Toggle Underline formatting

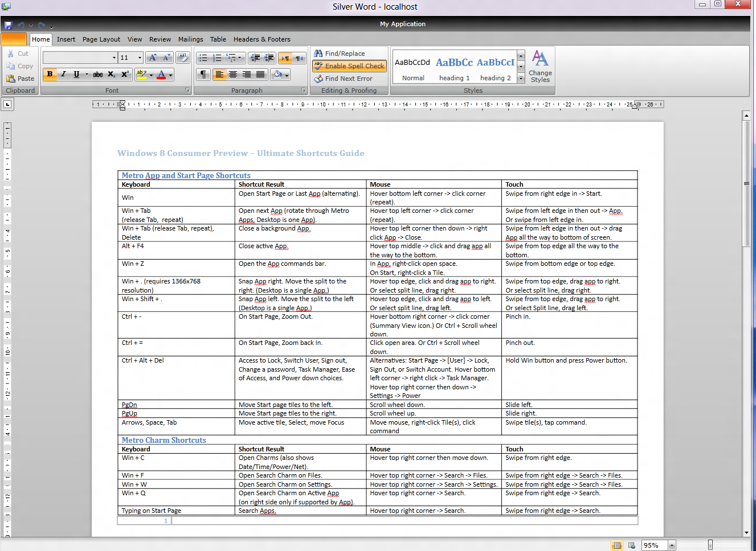76,75
